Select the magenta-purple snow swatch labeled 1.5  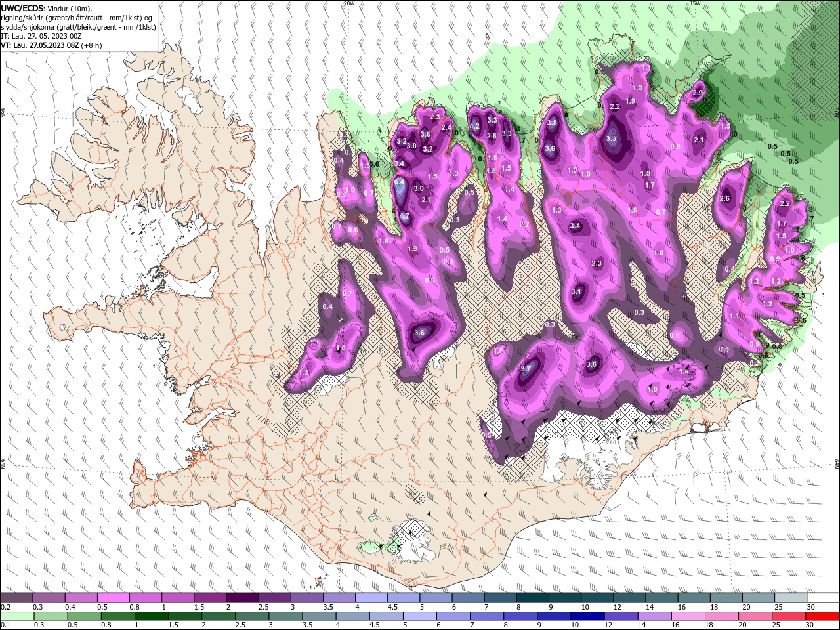tap(210, 598)
